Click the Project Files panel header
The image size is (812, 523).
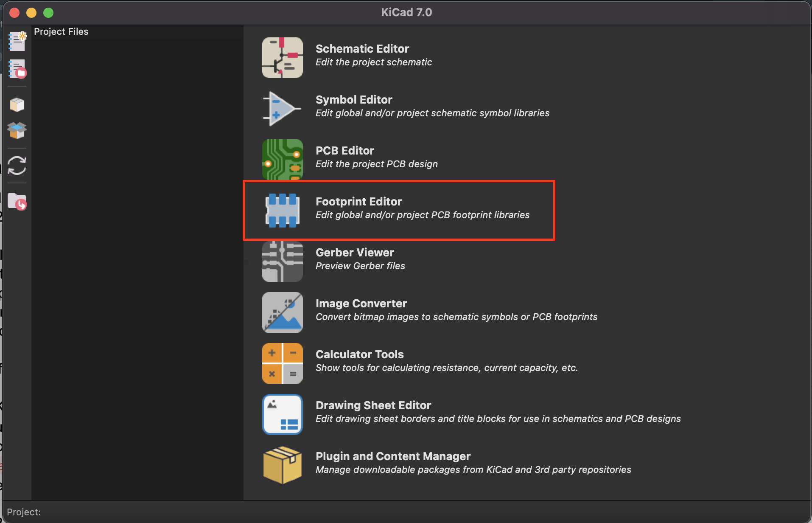61,32
